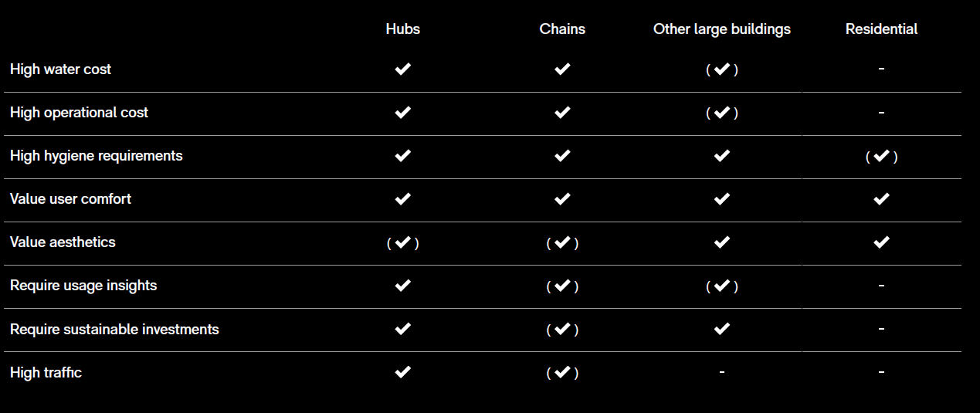Screen dimensions: 980x413
Task: Click the Require sustainable investments row label
Action: click(114, 329)
